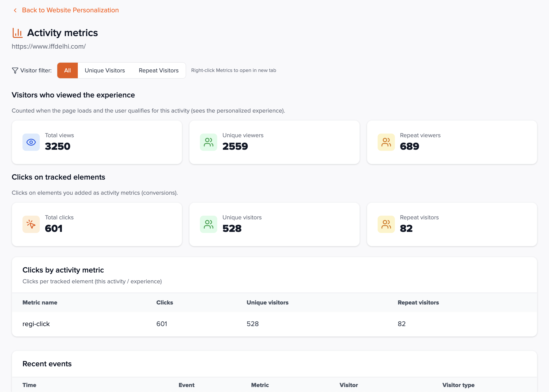Image resolution: width=549 pixels, height=392 pixels.
Task: Click the Metric name column header
Action: coord(40,303)
